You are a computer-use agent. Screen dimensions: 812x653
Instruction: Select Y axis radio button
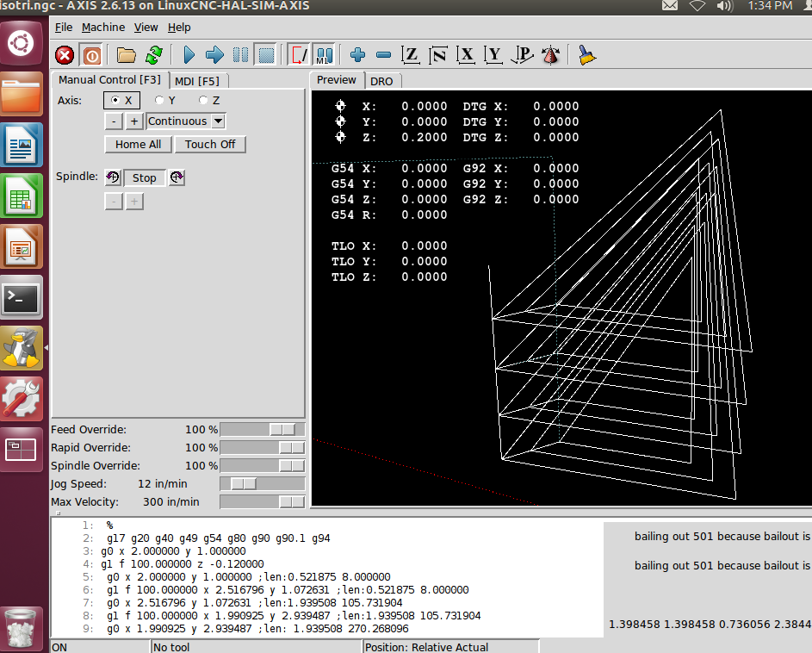tap(165, 101)
